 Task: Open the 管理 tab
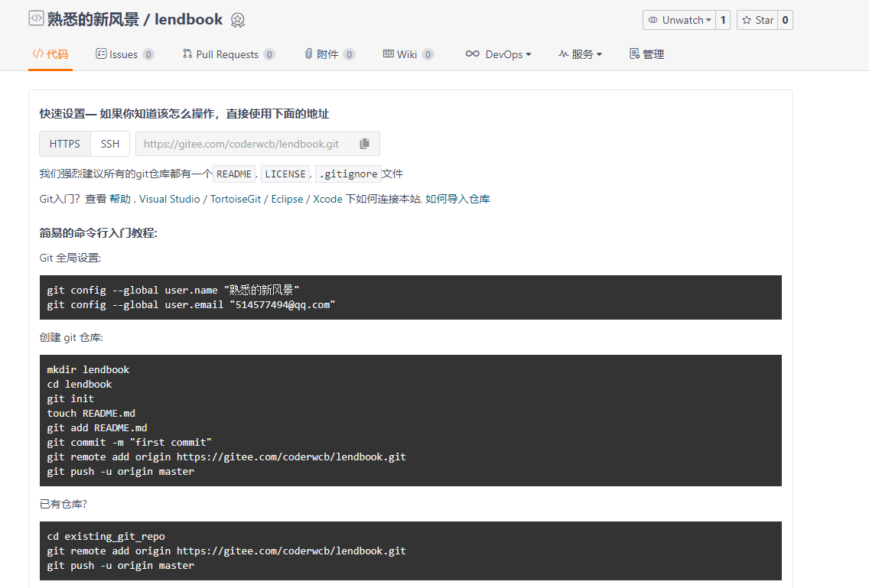point(646,54)
